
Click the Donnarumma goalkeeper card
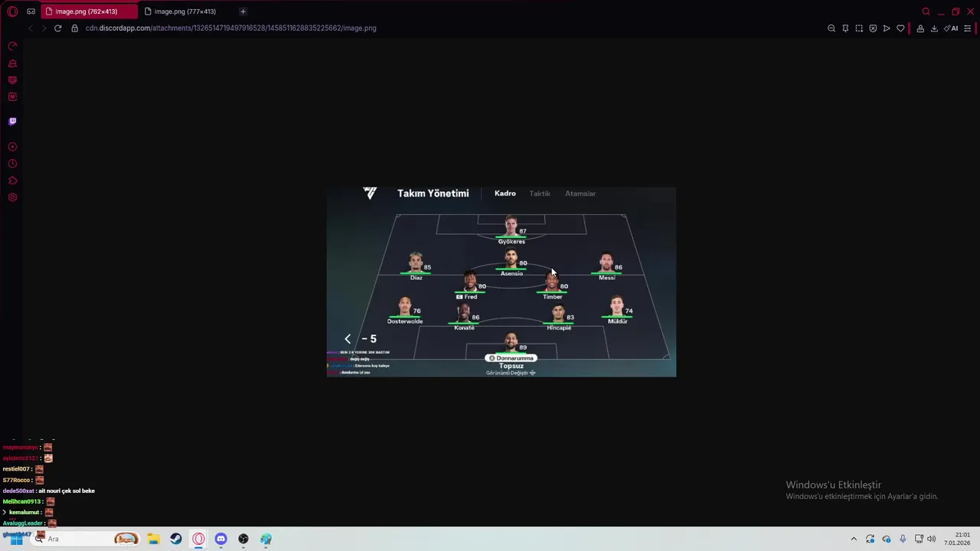point(511,347)
